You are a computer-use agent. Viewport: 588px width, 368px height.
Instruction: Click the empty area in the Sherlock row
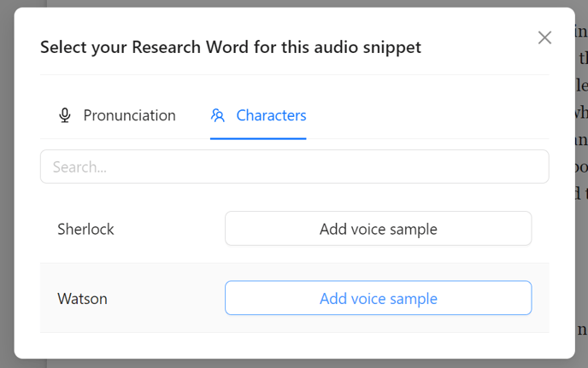168,229
